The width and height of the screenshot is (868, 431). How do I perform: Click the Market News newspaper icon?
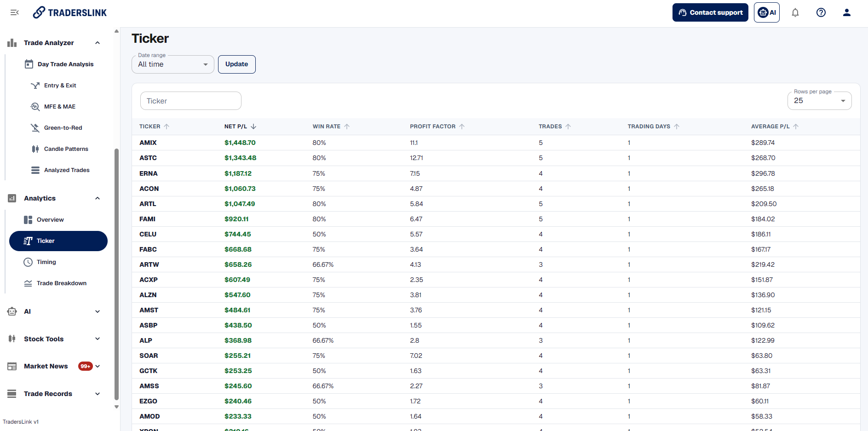pyautogui.click(x=12, y=367)
